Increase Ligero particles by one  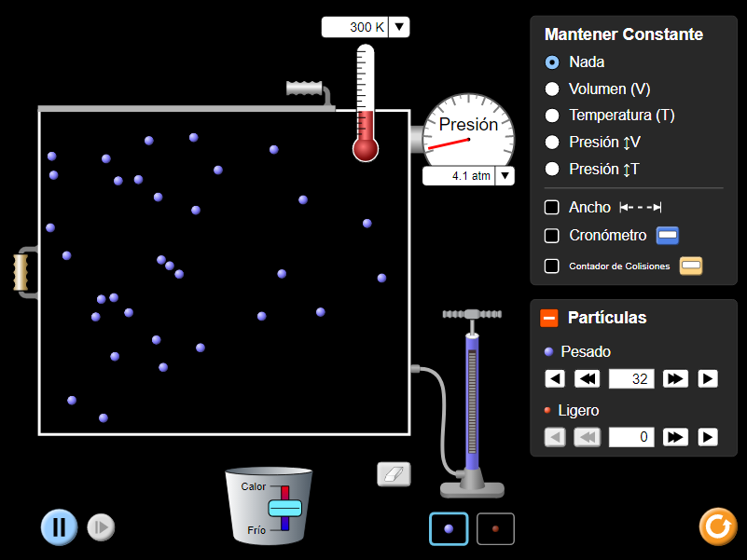[x=708, y=437]
